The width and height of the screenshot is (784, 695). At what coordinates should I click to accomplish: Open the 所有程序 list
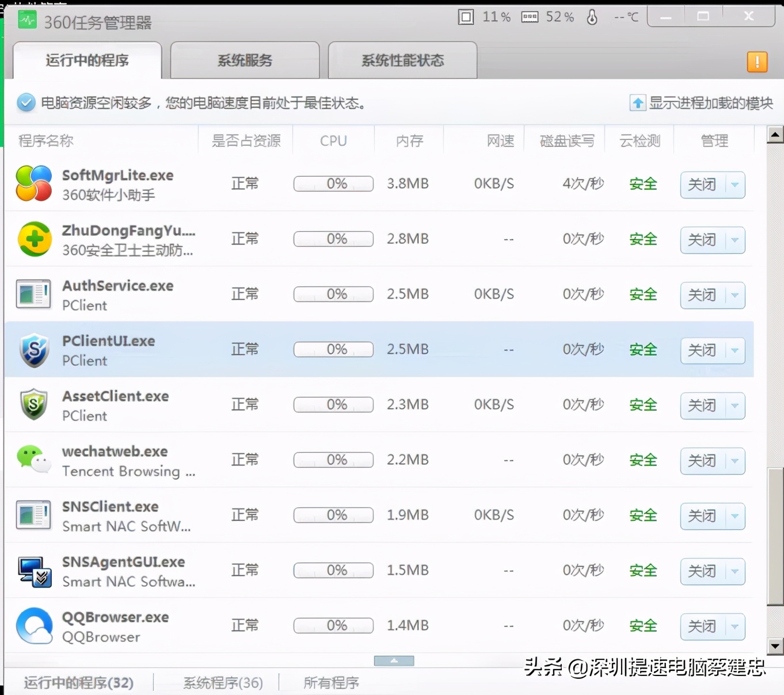coord(331,682)
